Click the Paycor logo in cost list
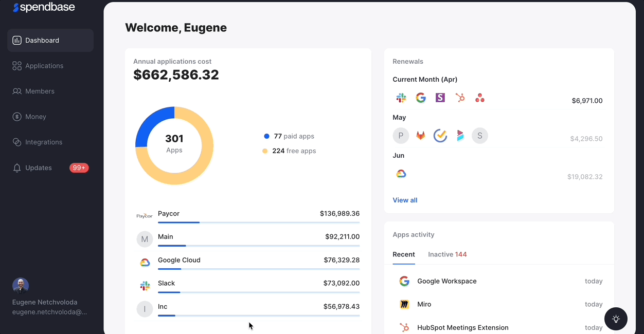Screen dimensions: 644x334 145,216
